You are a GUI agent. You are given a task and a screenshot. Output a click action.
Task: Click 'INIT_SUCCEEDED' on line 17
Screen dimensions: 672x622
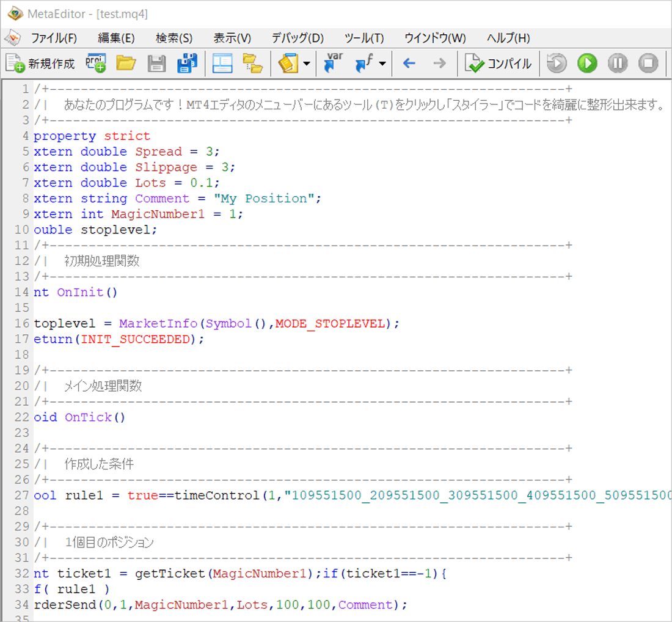pos(135,339)
